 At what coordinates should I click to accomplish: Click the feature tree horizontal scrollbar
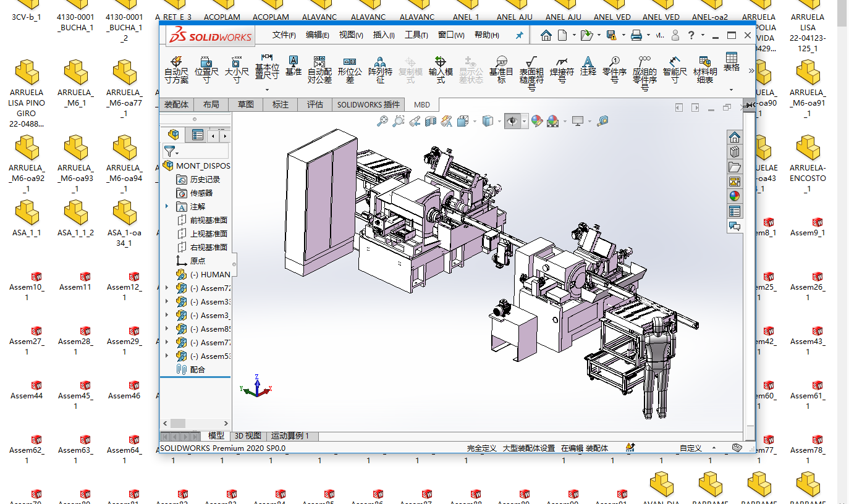pyautogui.click(x=178, y=423)
